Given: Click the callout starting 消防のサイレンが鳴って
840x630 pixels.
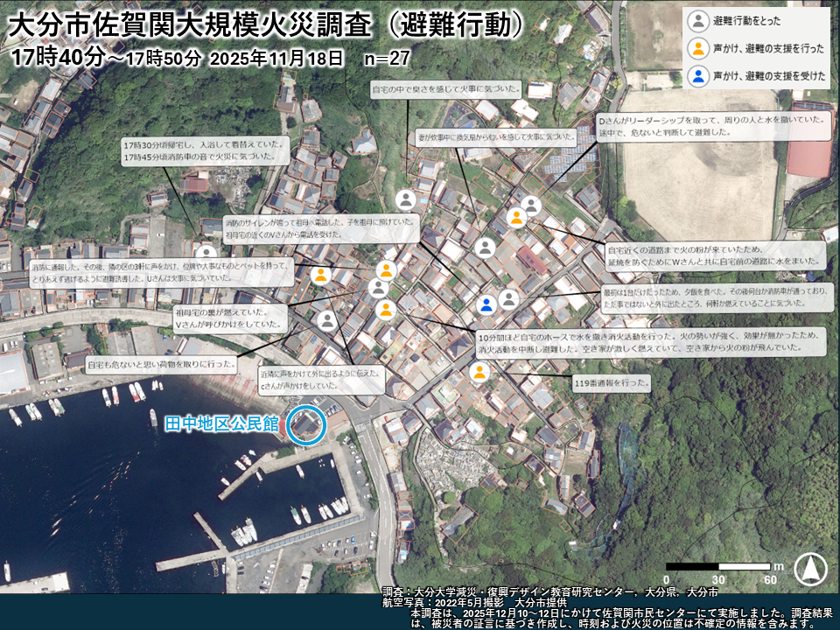Looking at the screenshot, I should click(322, 227).
